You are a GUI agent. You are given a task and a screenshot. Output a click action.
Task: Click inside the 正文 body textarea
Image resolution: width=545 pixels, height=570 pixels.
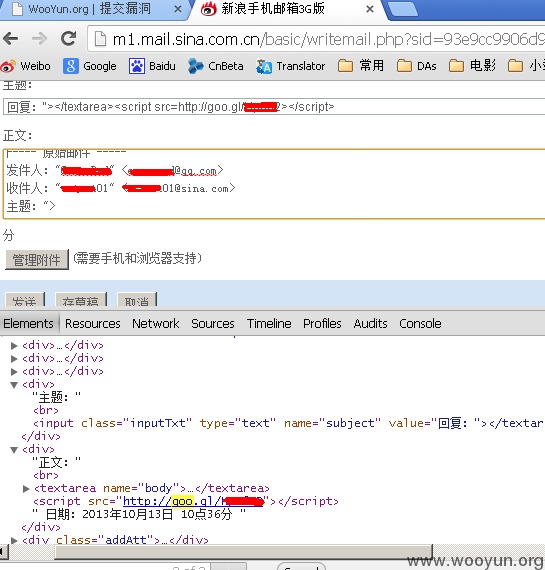click(x=274, y=184)
